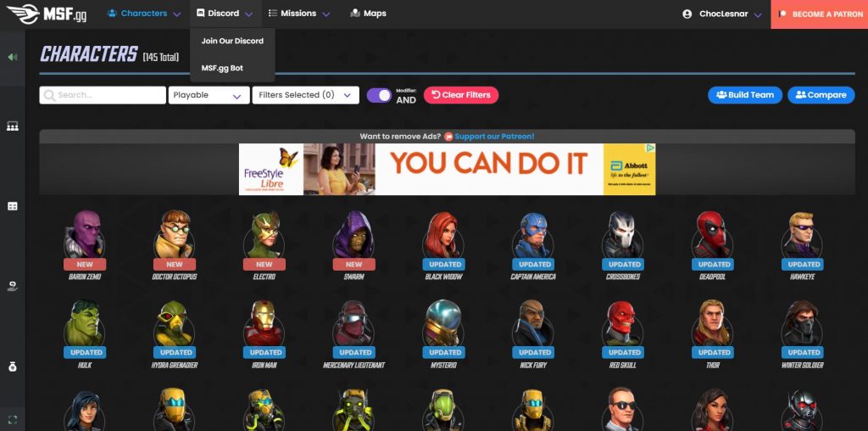Expand the Characters menu chevron
The width and height of the screenshot is (868, 431).
tap(176, 14)
